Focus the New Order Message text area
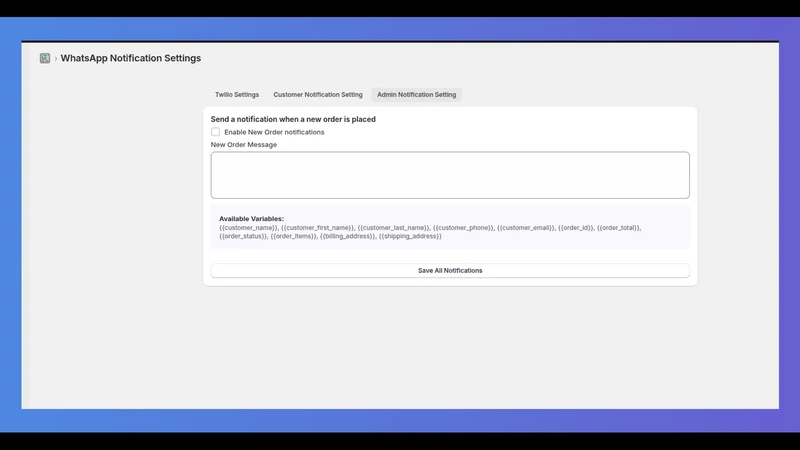Image resolution: width=800 pixels, height=450 pixels. point(450,175)
